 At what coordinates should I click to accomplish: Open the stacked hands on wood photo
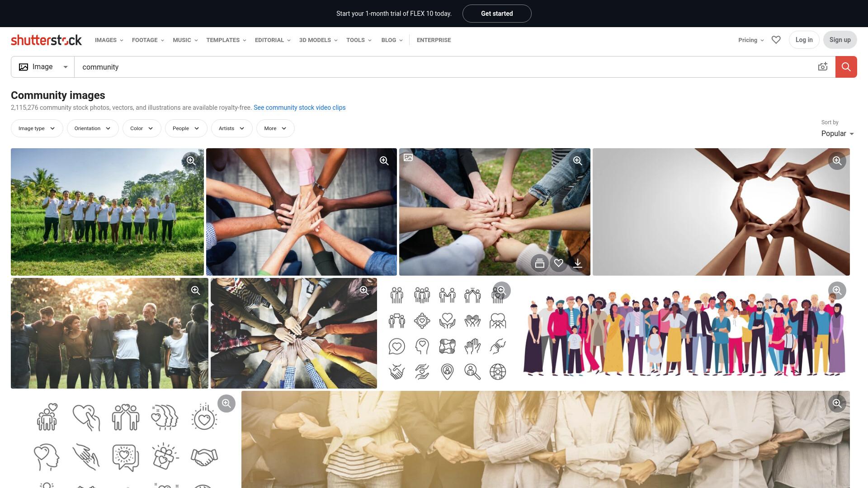point(302,212)
